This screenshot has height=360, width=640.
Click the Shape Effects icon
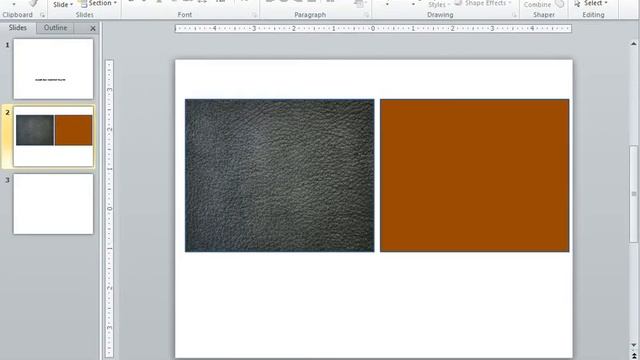(x=458, y=3)
